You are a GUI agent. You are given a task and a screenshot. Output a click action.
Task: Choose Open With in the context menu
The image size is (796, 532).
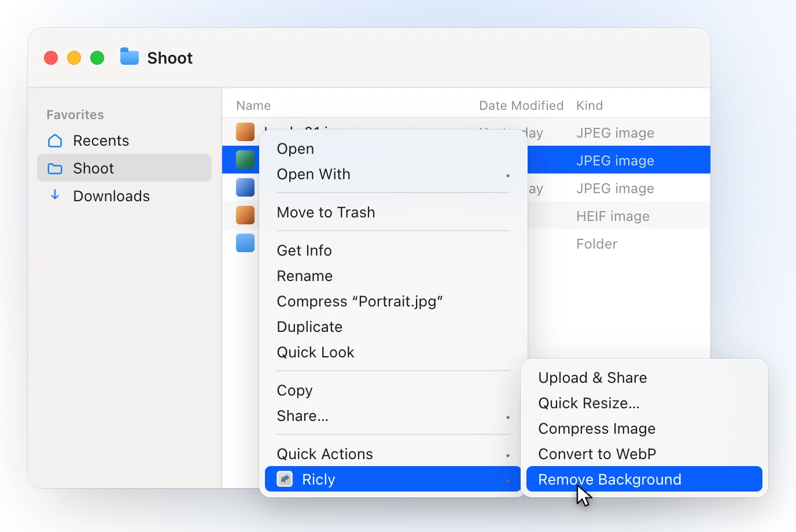(x=393, y=174)
